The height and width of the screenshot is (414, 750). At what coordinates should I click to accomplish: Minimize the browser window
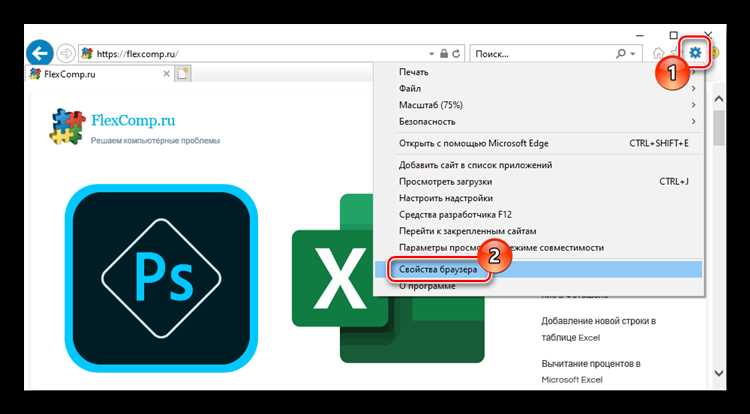639,35
